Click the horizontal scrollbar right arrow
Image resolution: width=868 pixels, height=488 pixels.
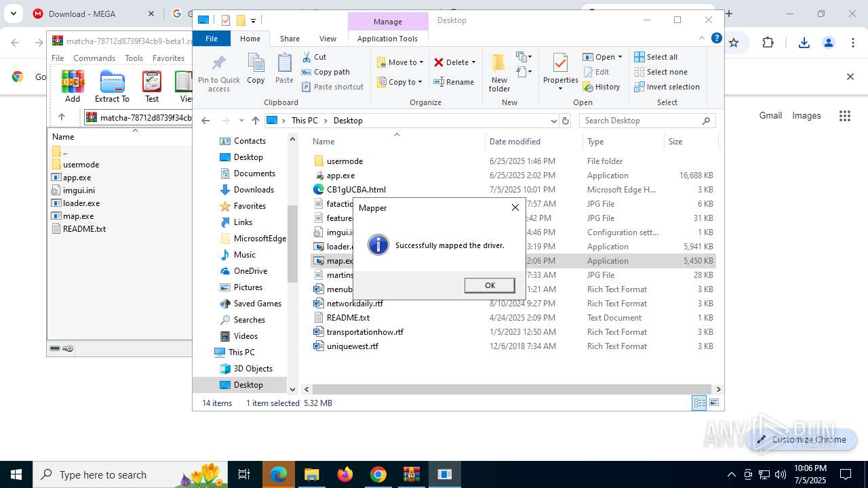pos(718,389)
